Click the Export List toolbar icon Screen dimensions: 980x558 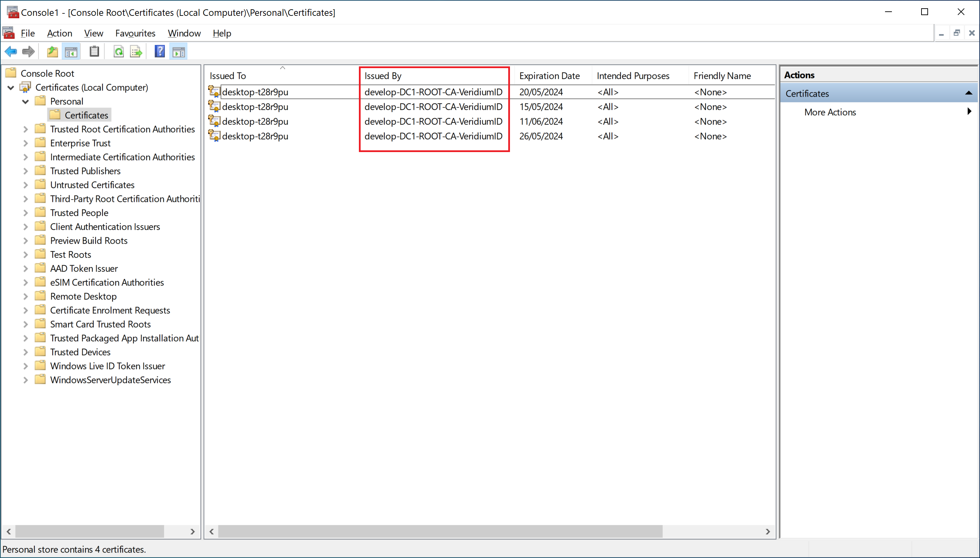point(136,51)
